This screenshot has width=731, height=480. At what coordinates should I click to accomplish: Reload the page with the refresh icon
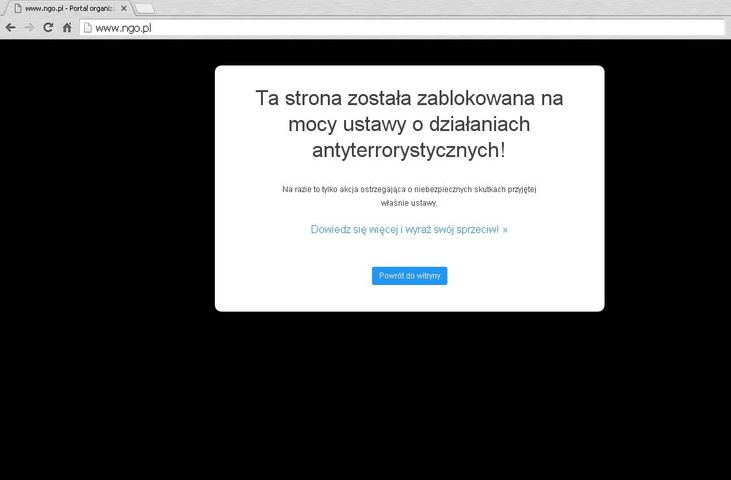point(48,27)
